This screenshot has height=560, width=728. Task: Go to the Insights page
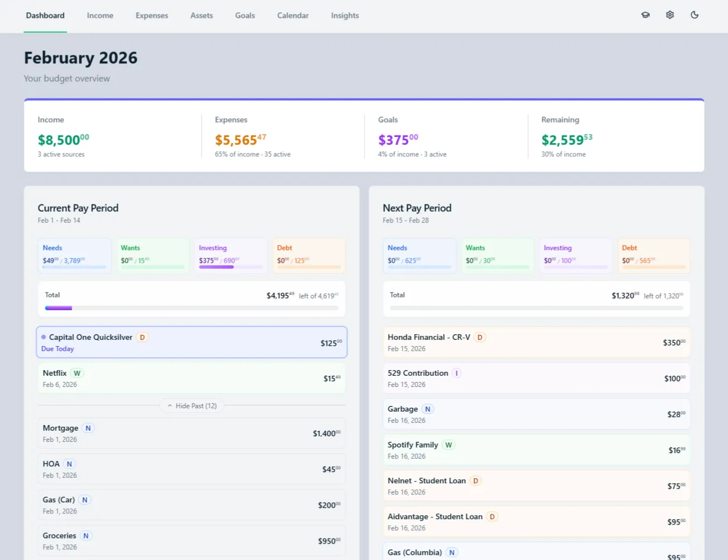344,15
